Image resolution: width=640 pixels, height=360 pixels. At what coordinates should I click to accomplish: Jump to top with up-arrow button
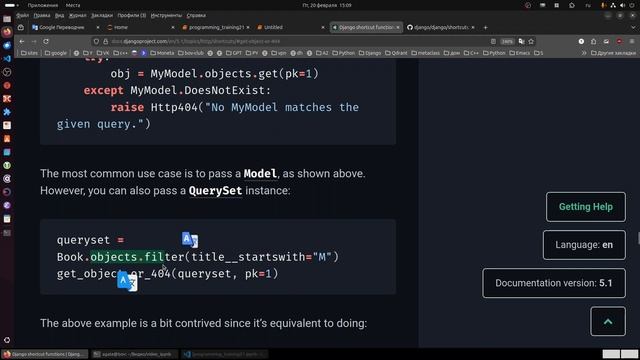point(608,322)
